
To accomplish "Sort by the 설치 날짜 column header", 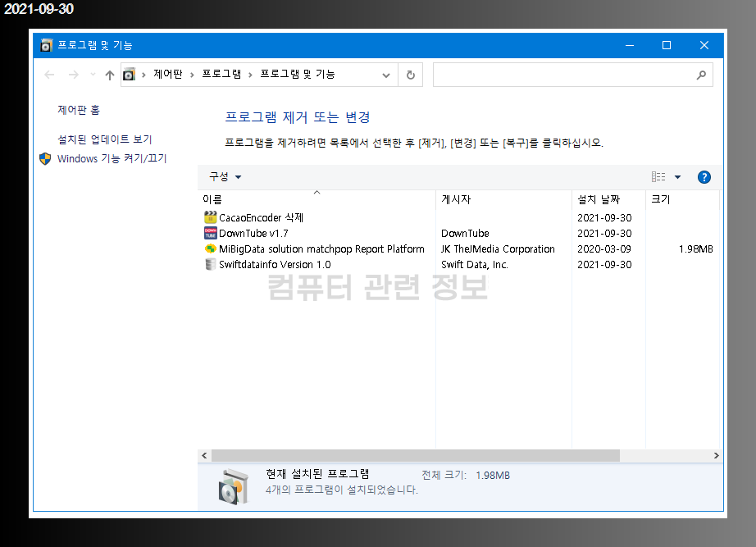I will (x=609, y=199).
